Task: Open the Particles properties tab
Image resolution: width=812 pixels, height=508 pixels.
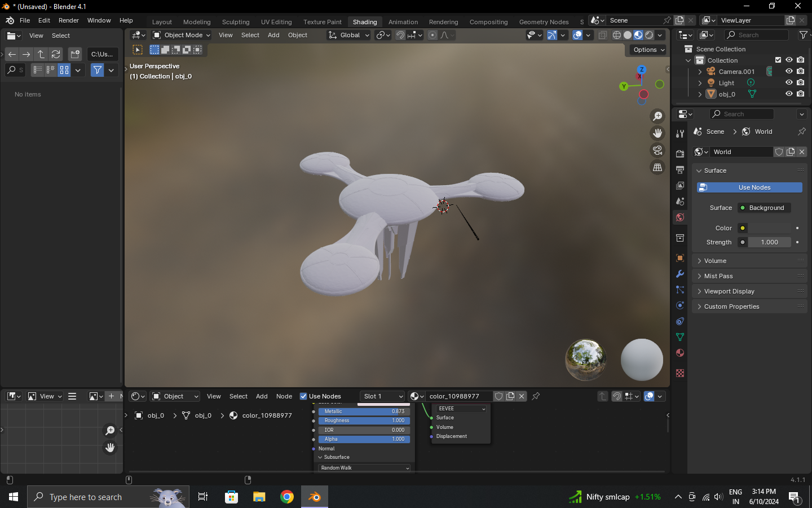Action: click(x=680, y=290)
